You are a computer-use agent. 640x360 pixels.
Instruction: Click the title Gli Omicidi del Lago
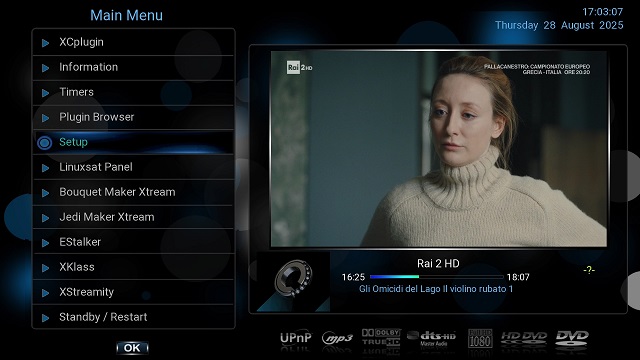pyautogui.click(x=436, y=289)
